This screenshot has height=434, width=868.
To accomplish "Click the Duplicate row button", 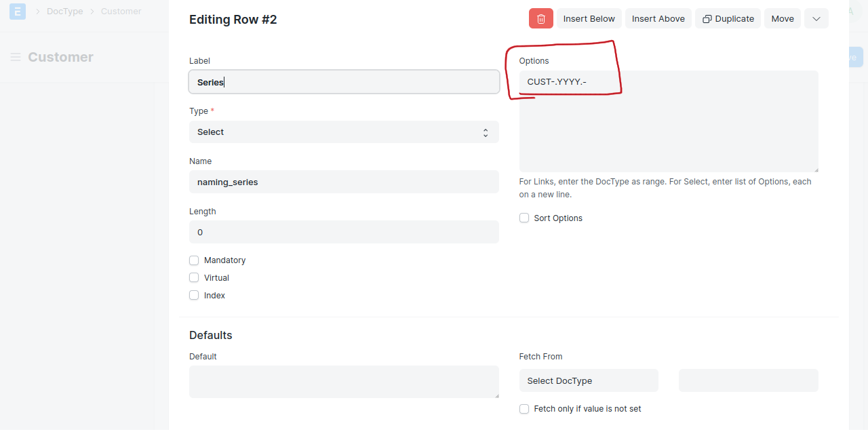I will pos(728,19).
